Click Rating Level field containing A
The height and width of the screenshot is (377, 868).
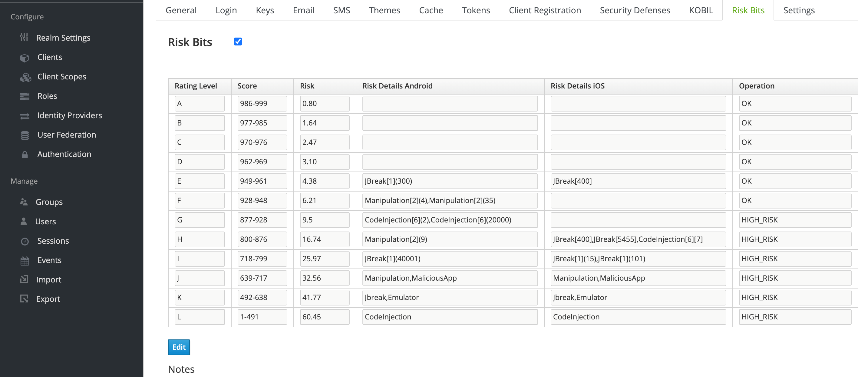(200, 104)
